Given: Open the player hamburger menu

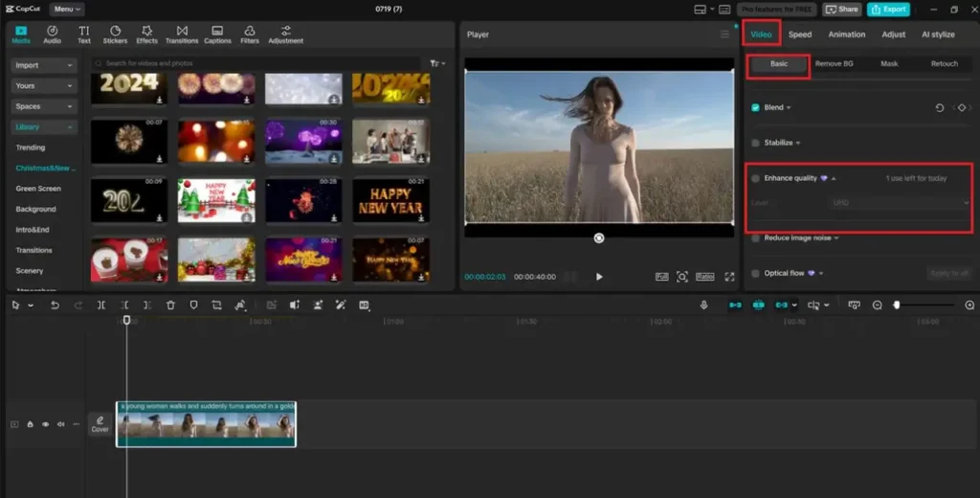Looking at the screenshot, I should coord(724,34).
